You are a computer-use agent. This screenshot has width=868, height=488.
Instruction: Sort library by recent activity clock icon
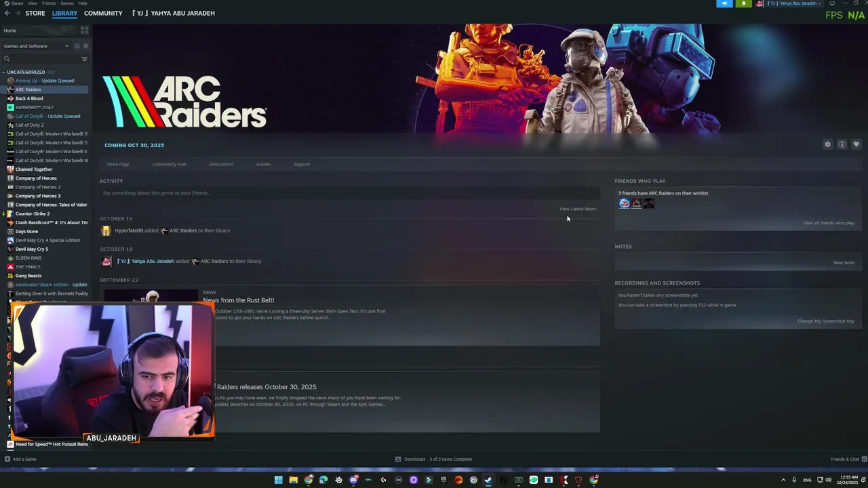[x=77, y=46]
